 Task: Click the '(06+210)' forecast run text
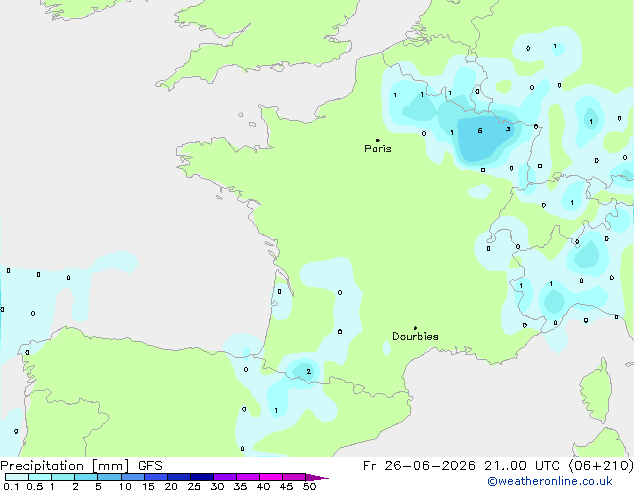click(601, 466)
